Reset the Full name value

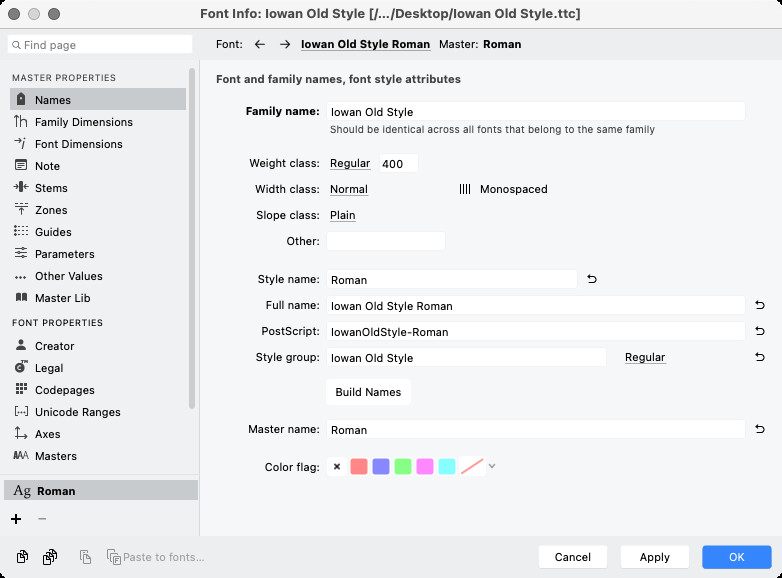click(x=760, y=305)
